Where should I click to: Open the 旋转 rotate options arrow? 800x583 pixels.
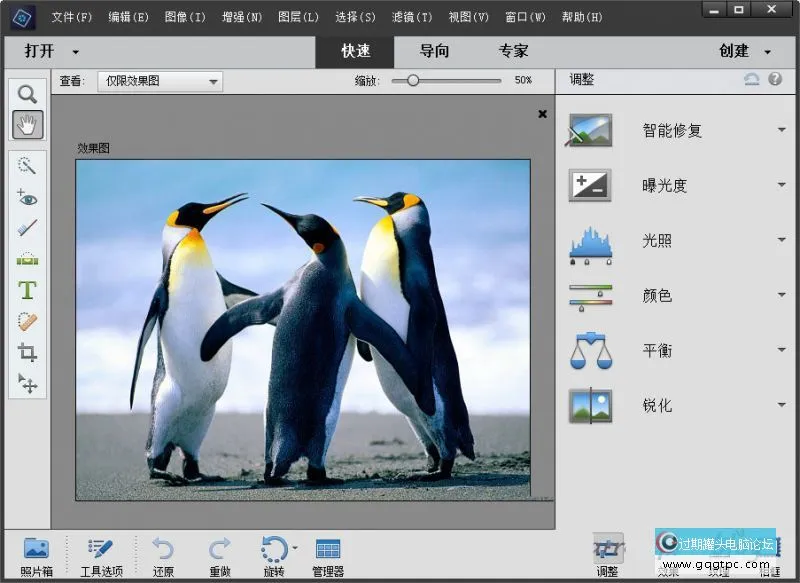point(293,549)
